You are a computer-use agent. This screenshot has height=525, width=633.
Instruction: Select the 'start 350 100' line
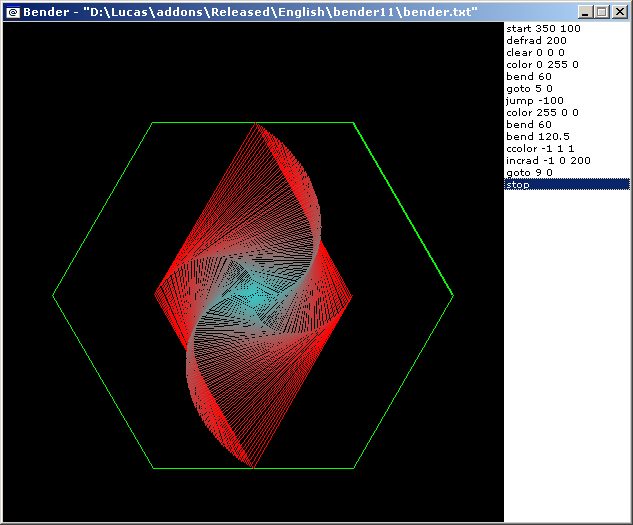pyautogui.click(x=567, y=29)
